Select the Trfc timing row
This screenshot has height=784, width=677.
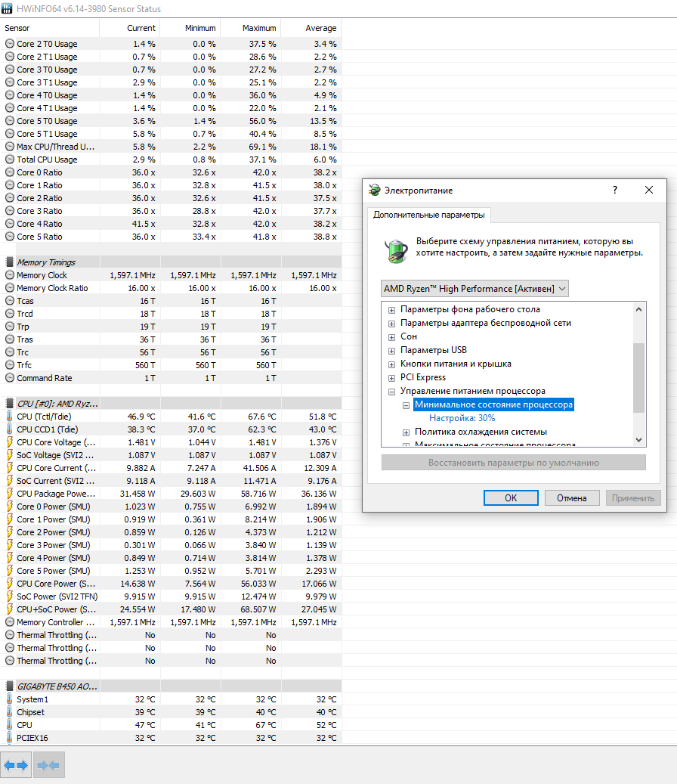(171, 365)
